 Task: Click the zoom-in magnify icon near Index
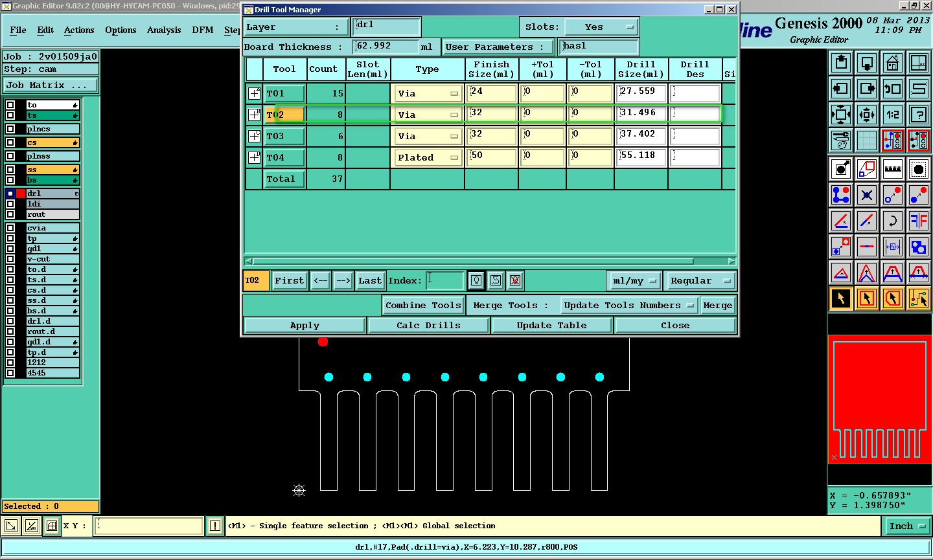(x=476, y=280)
